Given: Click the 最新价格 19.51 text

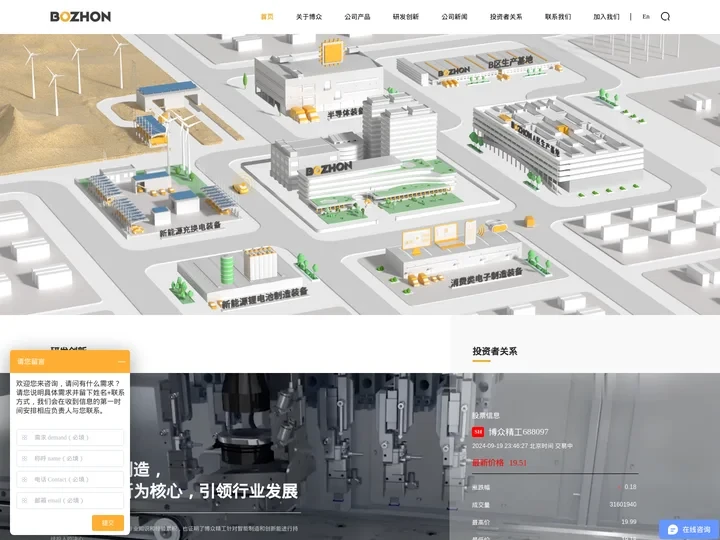Looking at the screenshot, I should tap(500, 463).
